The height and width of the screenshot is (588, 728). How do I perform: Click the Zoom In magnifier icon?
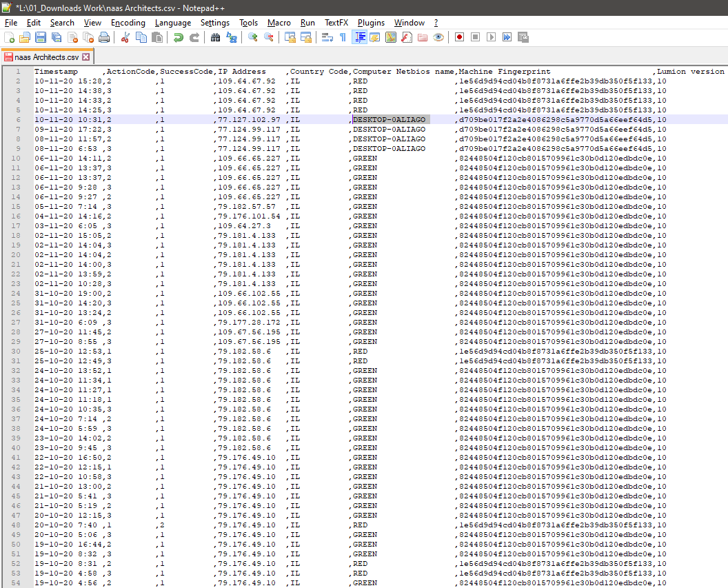(253, 37)
